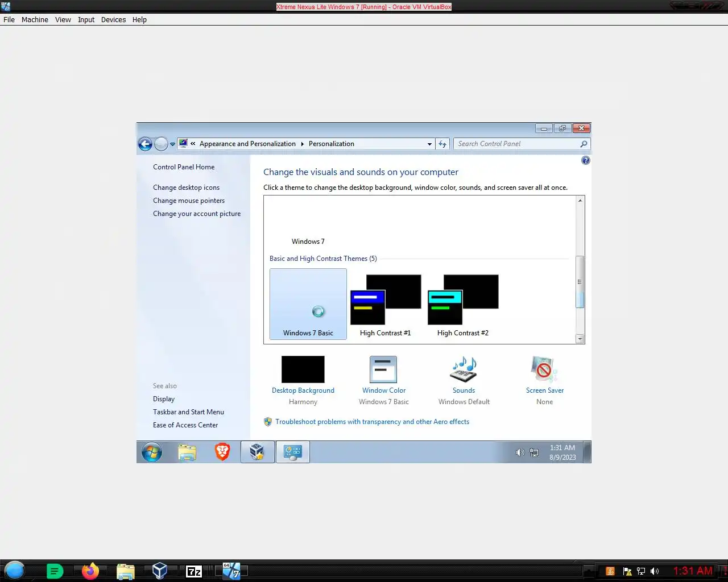Click the Sounds link text
Image resolution: width=728 pixels, height=582 pixels.
tap(464, 390)
